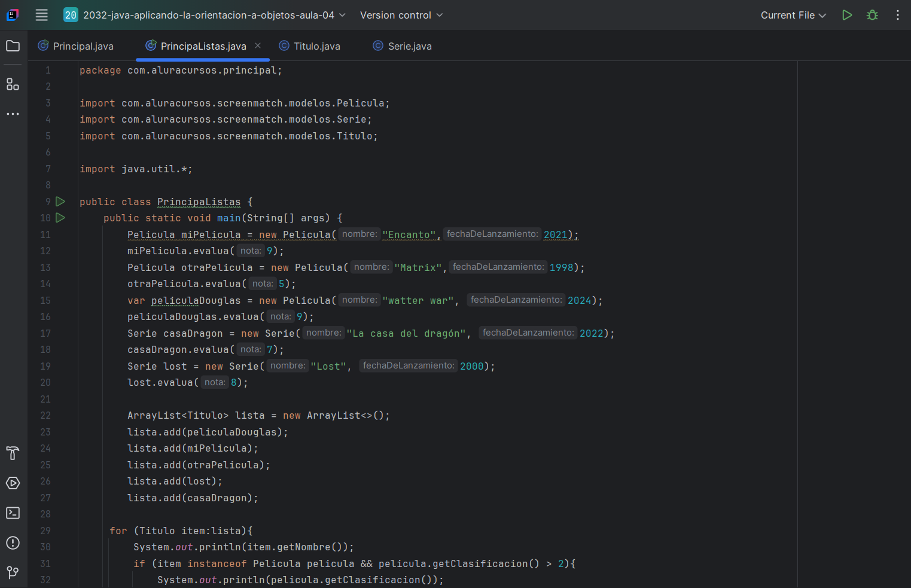911x588 pixels.
Task: Click the year 2022 value
Action: (591, 334)
